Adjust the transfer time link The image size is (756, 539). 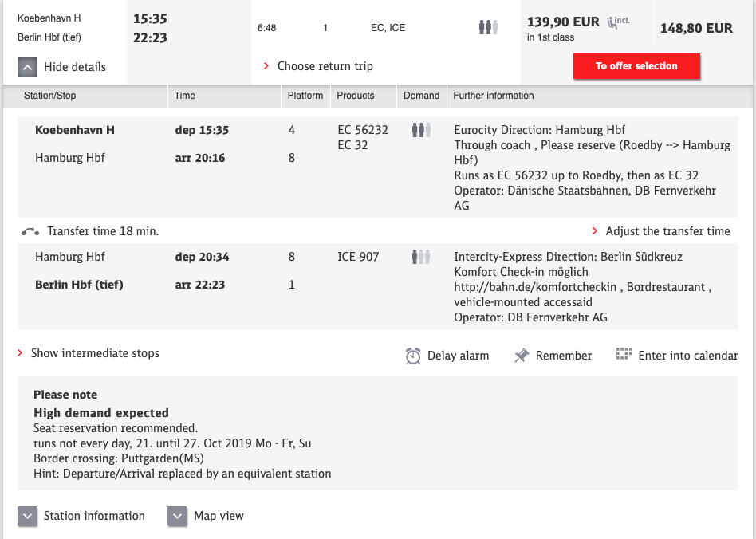(x=667, y=231)
